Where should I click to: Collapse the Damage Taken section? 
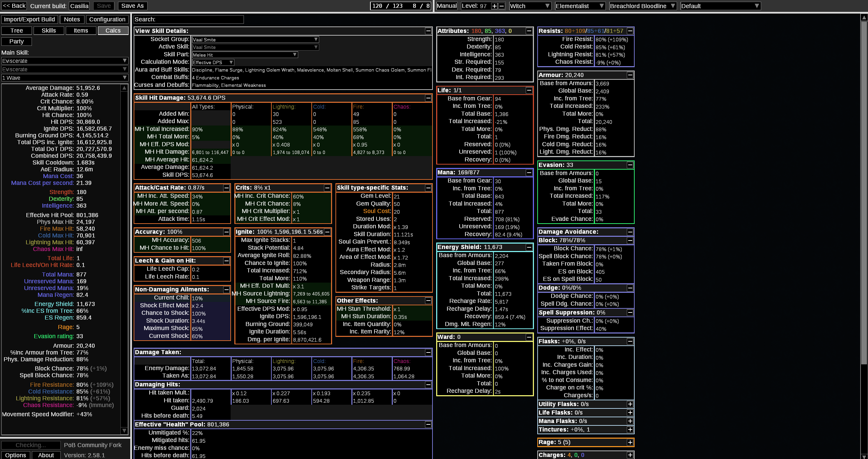coord(428,352)
